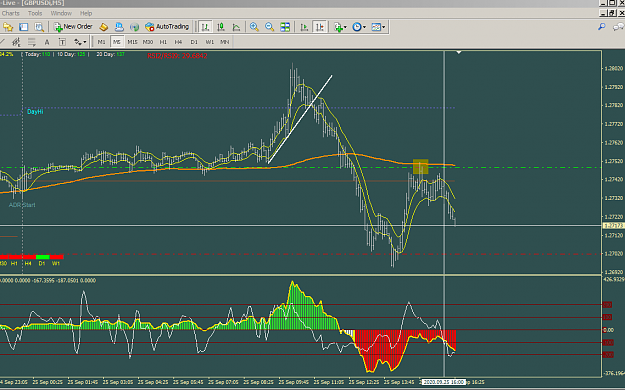This screenshot has height=390, width=625.
Task: Select the M5 timeframe button
Action: pyautogui.click(x=117, y=42)
